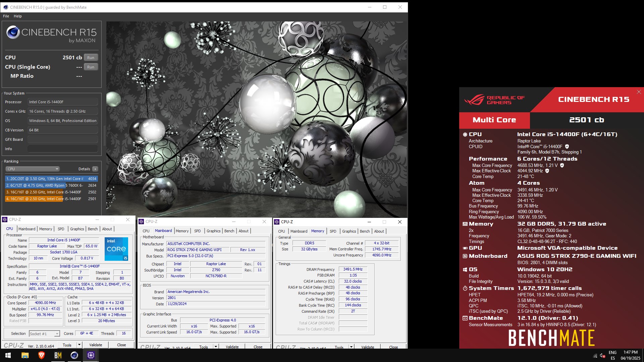Open Help menu in Cinebench

tap(18, 16)
